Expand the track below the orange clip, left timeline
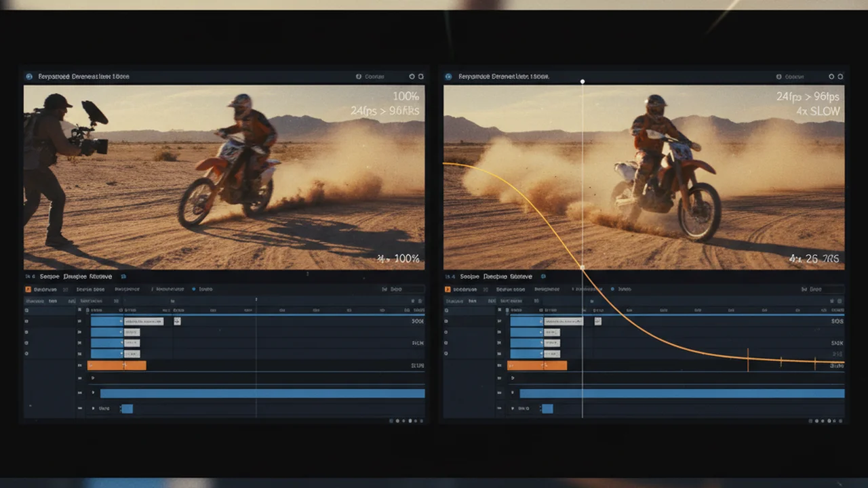868x488 pixels. coord(94,378)
